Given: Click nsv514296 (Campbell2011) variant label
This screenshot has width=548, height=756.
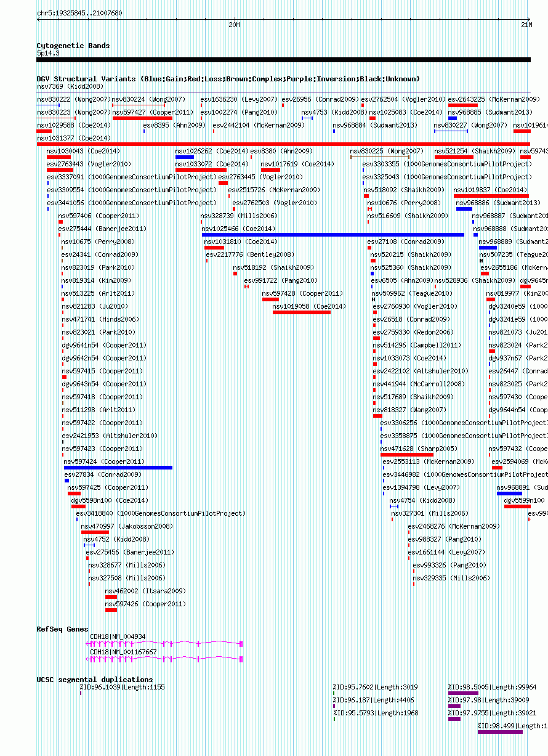Looking at the screenshot, I should (416, 345).
